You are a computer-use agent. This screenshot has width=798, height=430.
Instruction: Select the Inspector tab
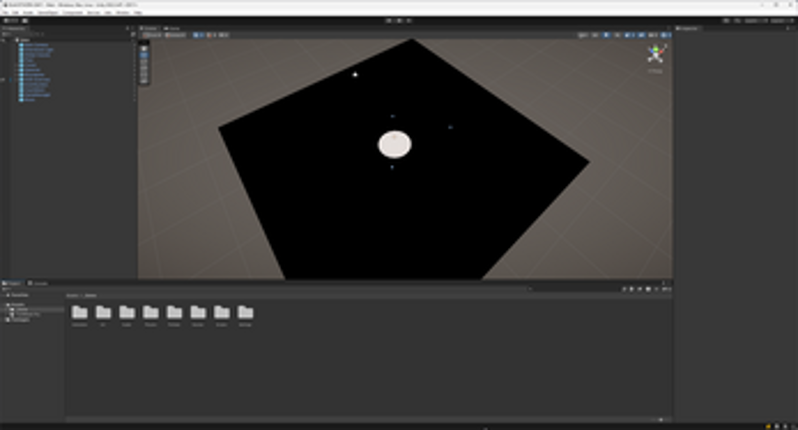click(688, 28)
